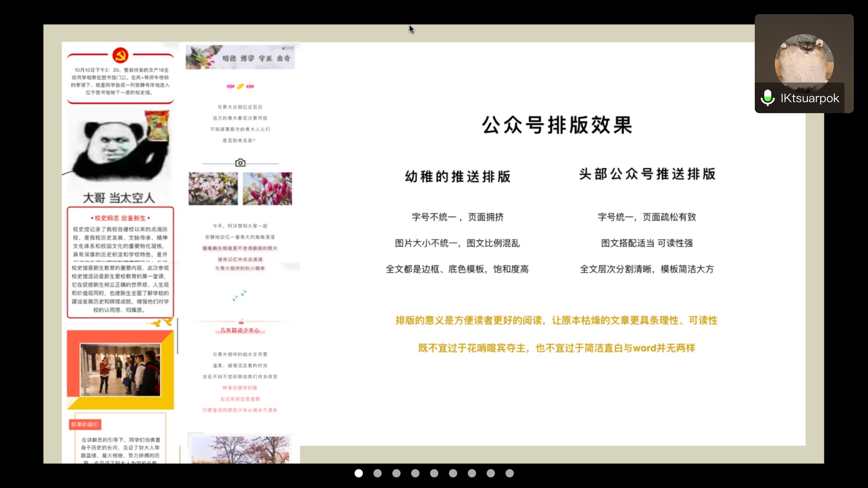Click the camera icon above the flower photos
The width and height of the screenshot is (868, 488).
pos(240,163)
